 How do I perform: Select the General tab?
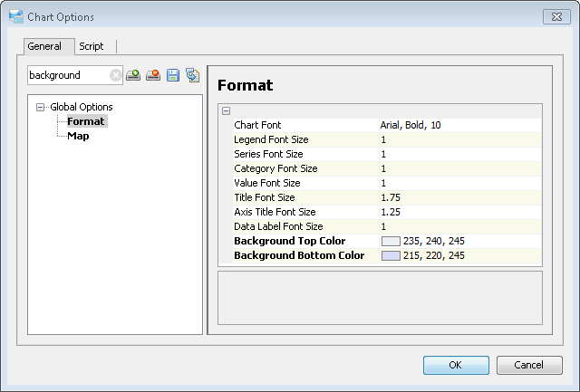click(44, 46)
